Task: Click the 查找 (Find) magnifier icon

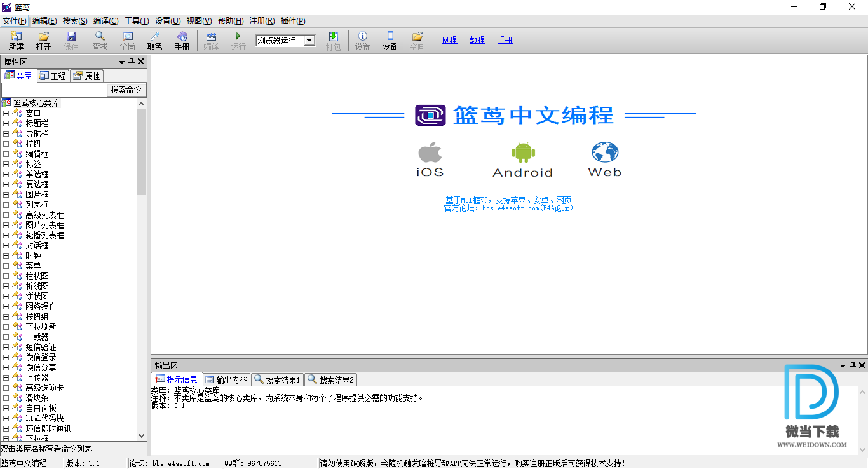Action: [100, 41]
